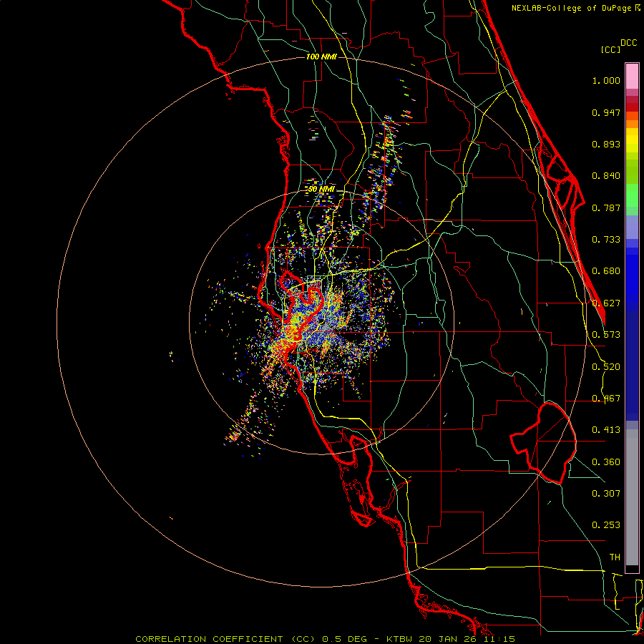Select the 0.947 legend value

[x=606, y=112]
